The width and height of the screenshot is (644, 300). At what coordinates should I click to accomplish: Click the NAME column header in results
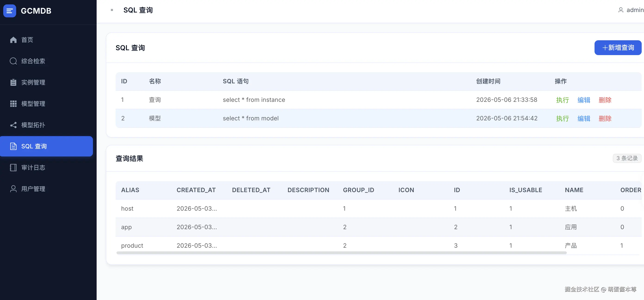(x=574, y=190)
